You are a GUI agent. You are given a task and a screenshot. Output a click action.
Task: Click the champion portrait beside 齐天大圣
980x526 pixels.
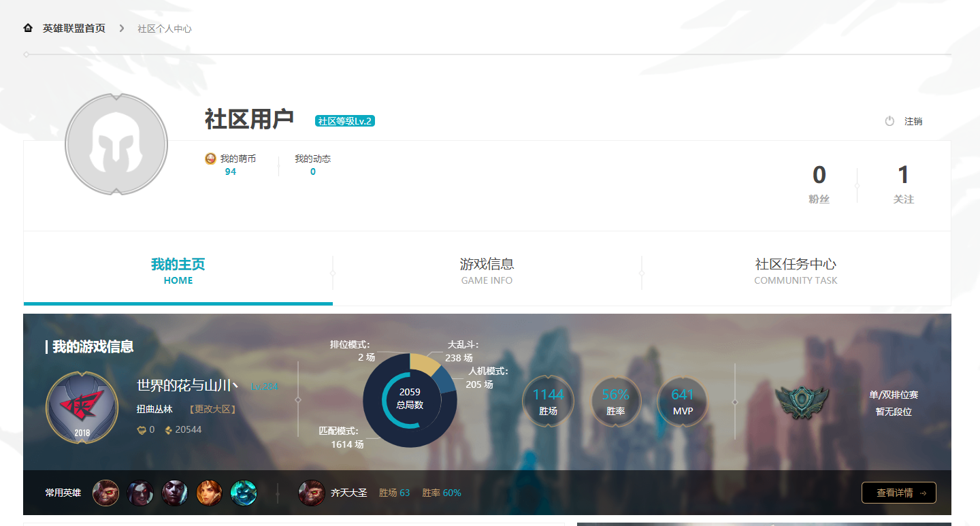pos(312,493)
